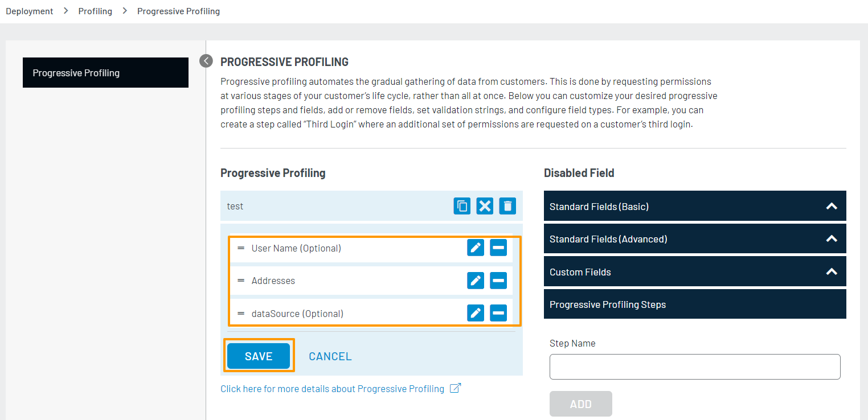The width and height of the screenshot is (868, 420).
Task: Delete the test step with trash icon
Action: (507, 206)
